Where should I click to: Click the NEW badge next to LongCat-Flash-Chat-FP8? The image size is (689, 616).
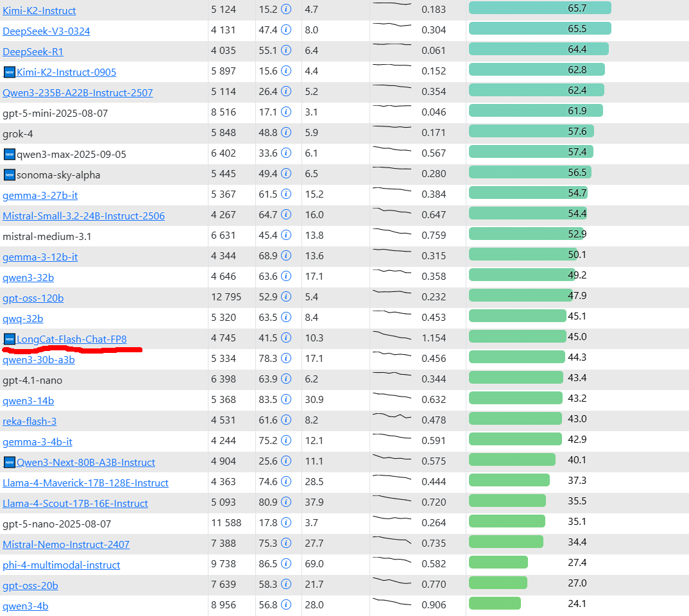9,339
